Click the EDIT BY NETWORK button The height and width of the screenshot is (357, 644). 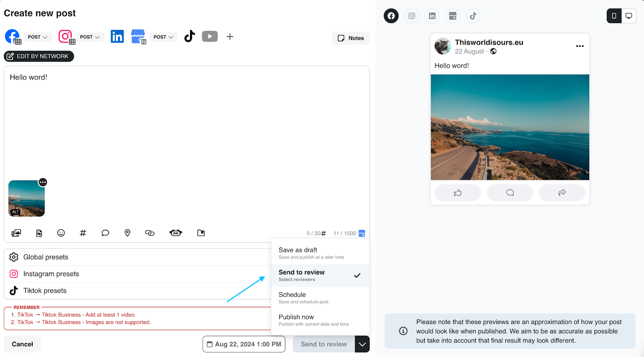pyautogui.click(x=39, y=56)
